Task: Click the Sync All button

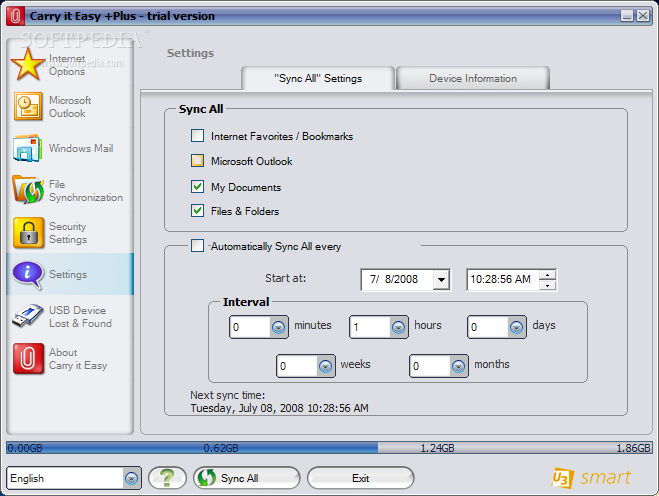Action: 247,478
